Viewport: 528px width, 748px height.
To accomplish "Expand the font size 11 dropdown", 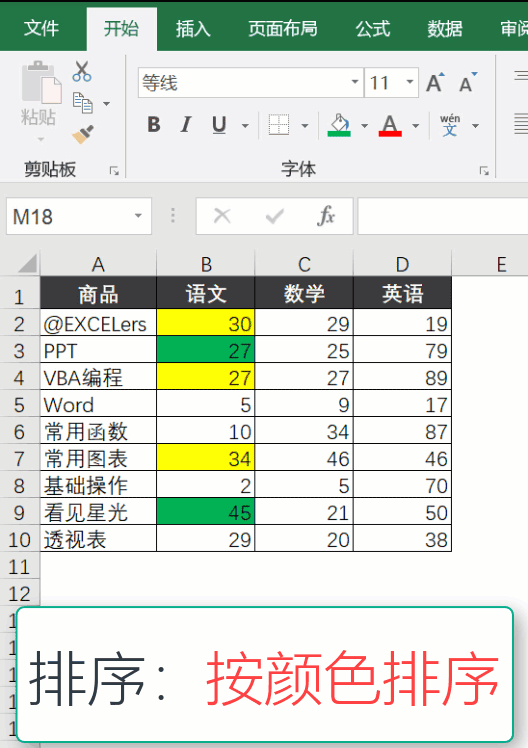I will tap(410, 82).
